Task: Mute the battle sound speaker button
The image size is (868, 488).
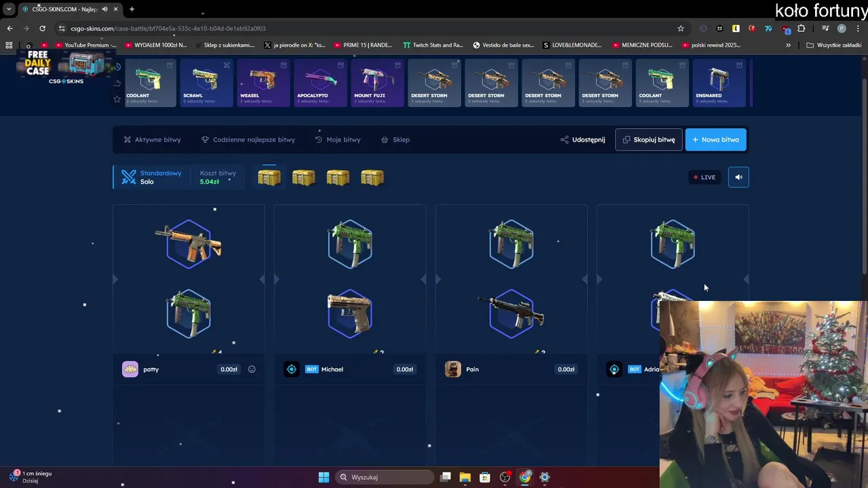Action: tap(738, 177)
